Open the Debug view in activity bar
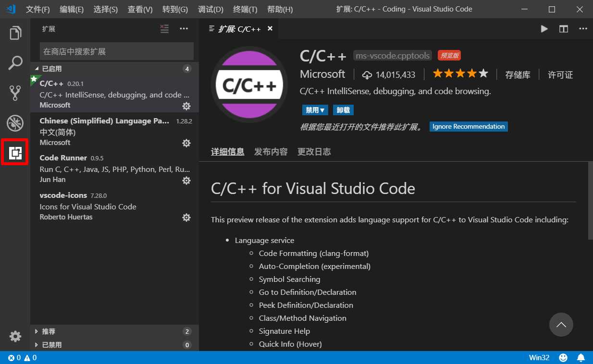593x364 pixels. click(x=15, y=123)
